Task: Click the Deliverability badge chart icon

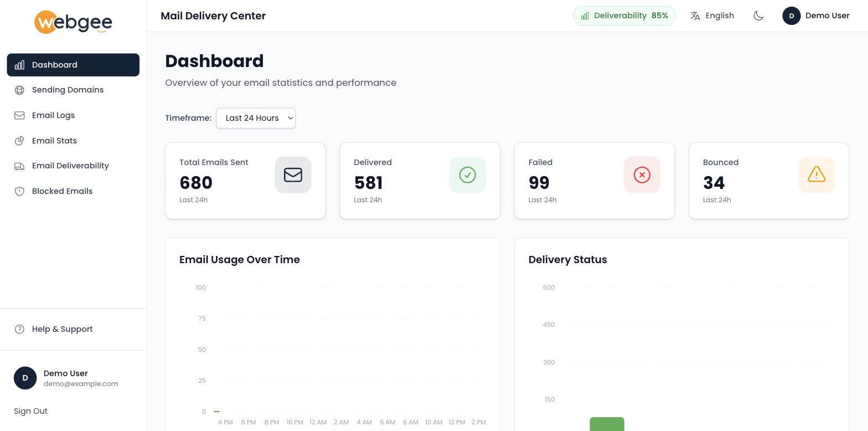Action: pyautogui.click(x=585, y=16)
